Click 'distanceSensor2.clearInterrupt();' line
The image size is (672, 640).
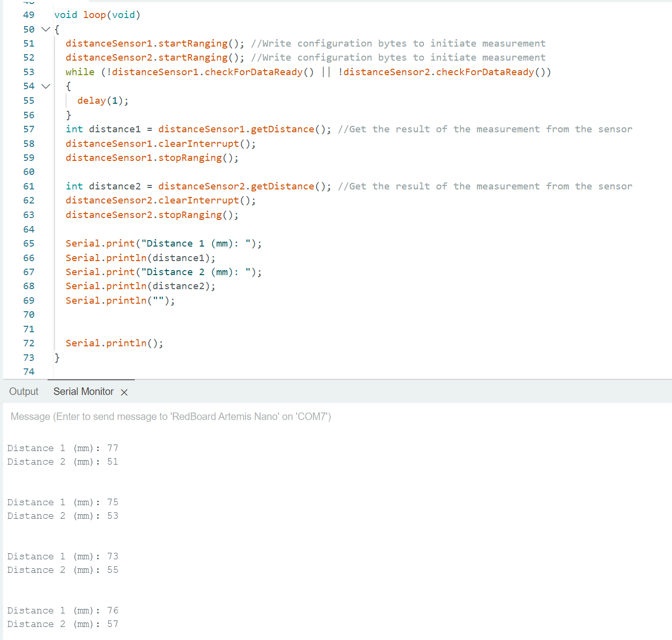tap(161, 200)
